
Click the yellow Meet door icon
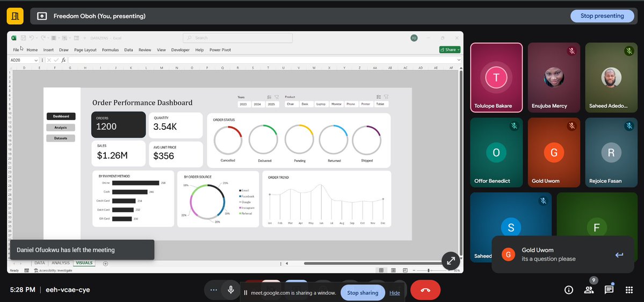(15, 16)
